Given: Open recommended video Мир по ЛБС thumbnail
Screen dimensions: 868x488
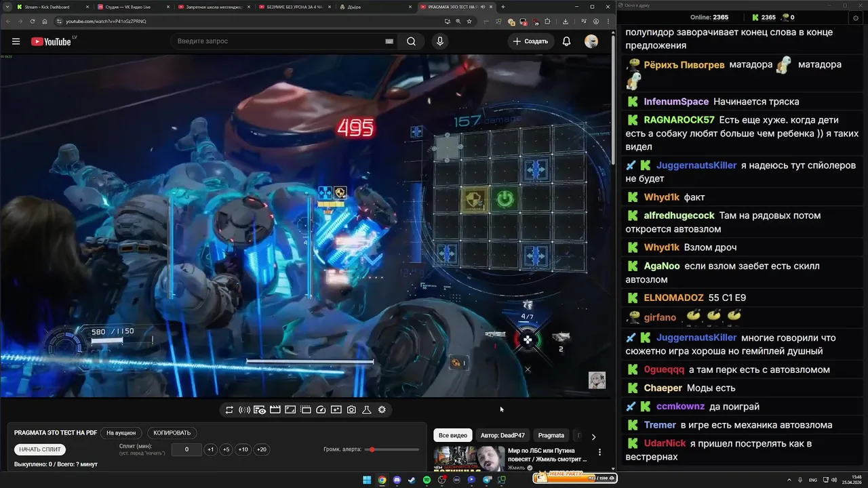Looking at the screenshot, I should 469,458.
